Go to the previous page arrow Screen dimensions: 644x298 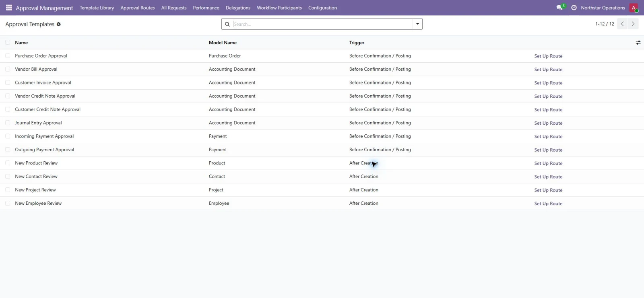622,24
